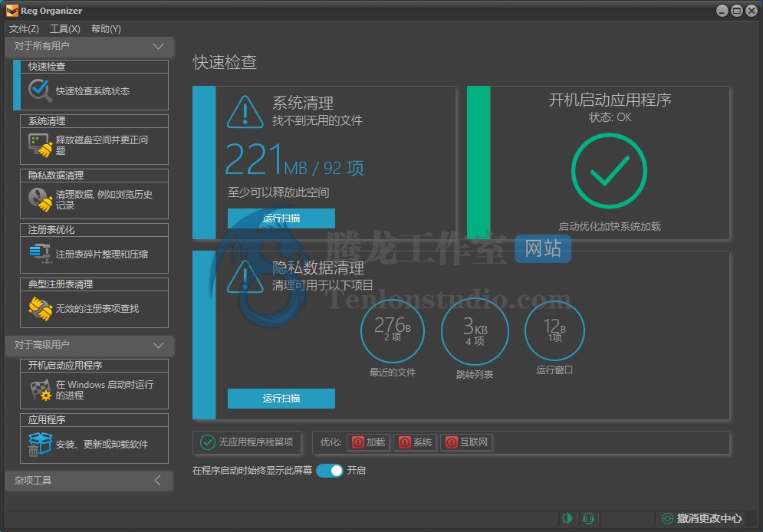
Task: Select 快速检查 sidebar item
Action: point(90,84)
